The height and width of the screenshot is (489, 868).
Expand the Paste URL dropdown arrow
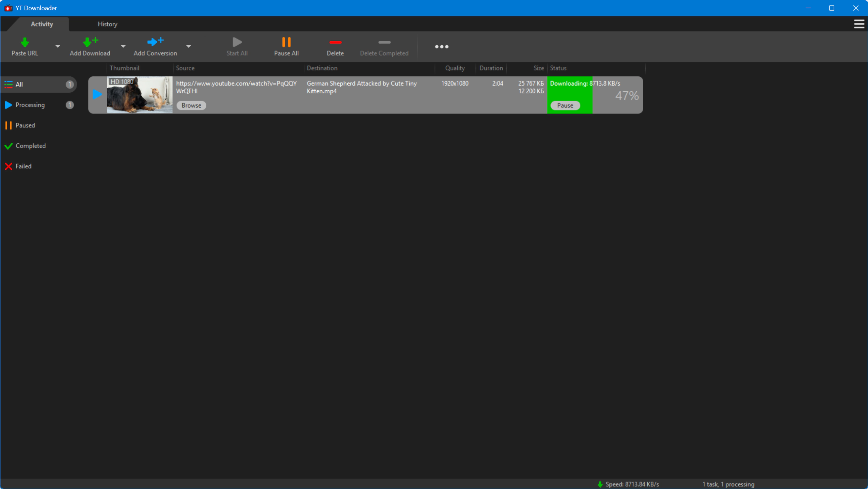point(58,46)
